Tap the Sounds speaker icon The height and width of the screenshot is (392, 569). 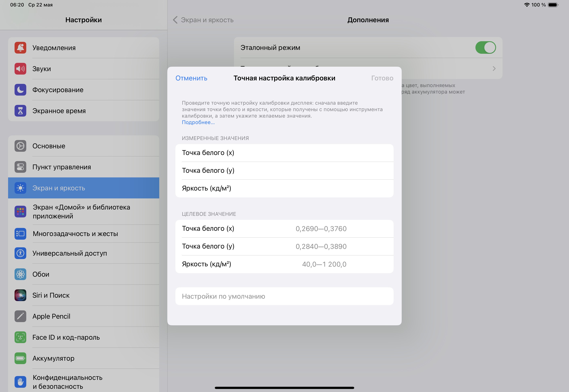click(x=20, y=69)
